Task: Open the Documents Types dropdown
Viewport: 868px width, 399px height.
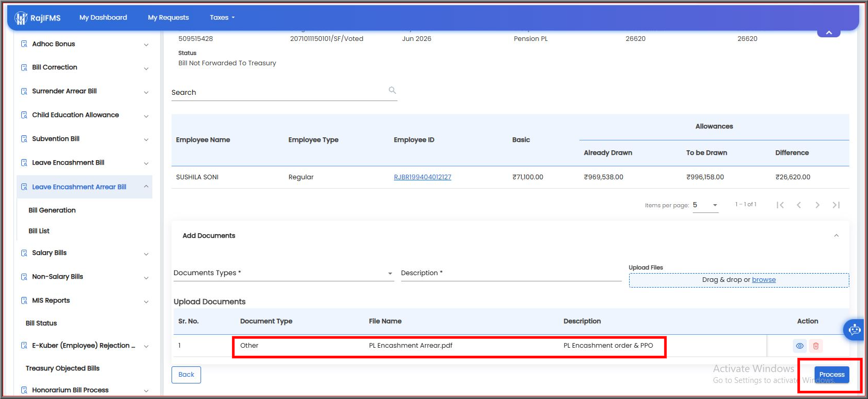Action: [x=283, y=273]
